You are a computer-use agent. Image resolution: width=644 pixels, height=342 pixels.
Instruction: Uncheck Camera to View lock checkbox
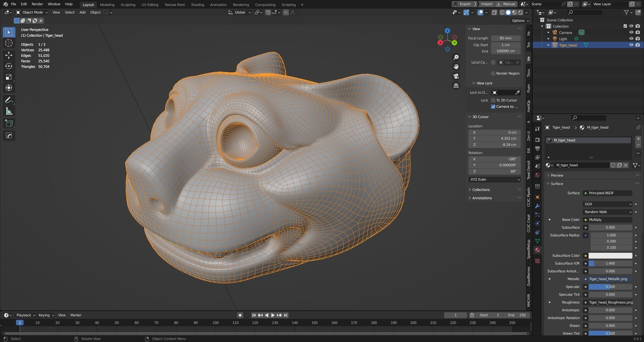(x=493, y=107)
